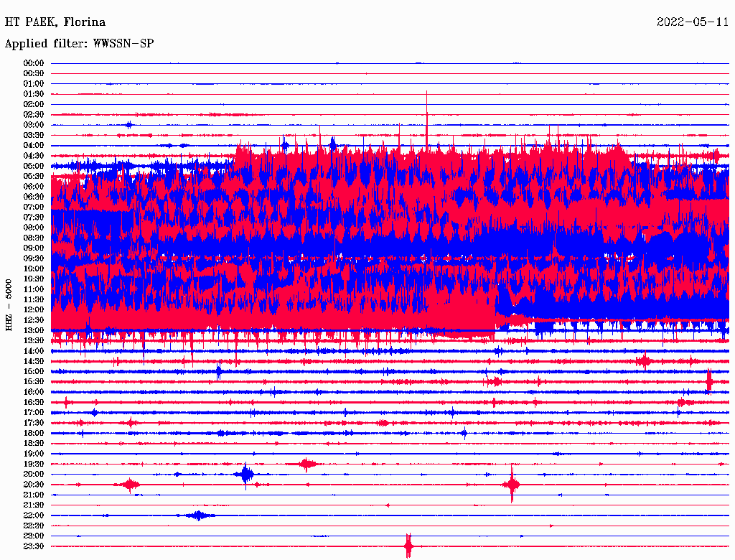Click the 02:30 time label
Image resolution: width=735 pixels, height=560 pixels.
pyautogui.click(x=34, y=115)
